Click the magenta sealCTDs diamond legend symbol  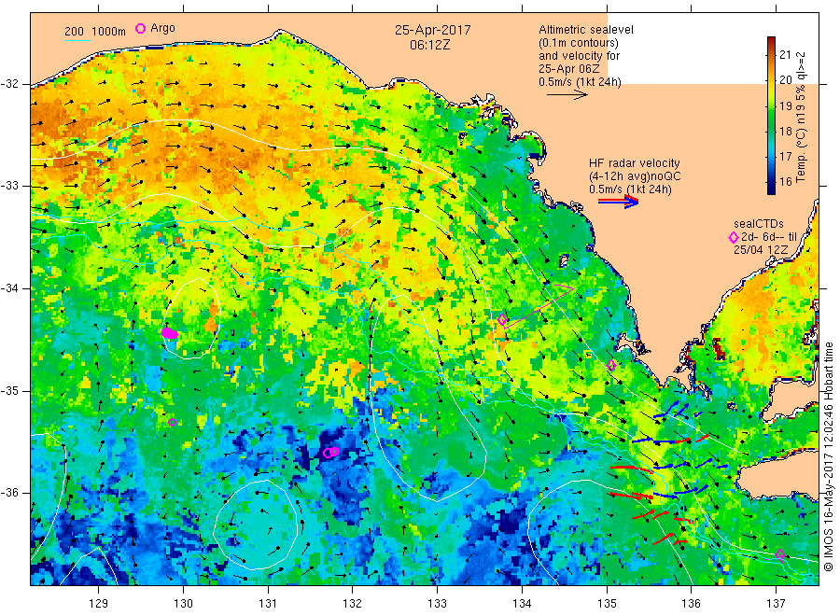tap(734, 237)
